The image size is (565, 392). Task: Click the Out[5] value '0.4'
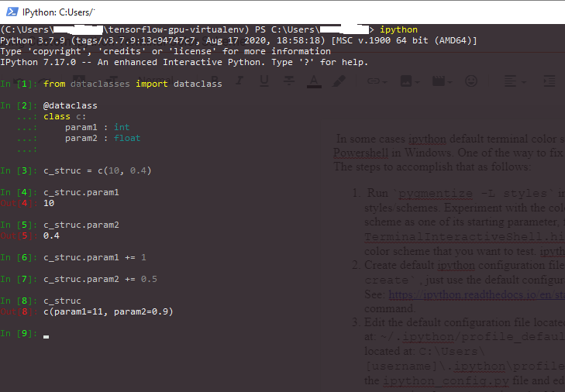point(51,236)
